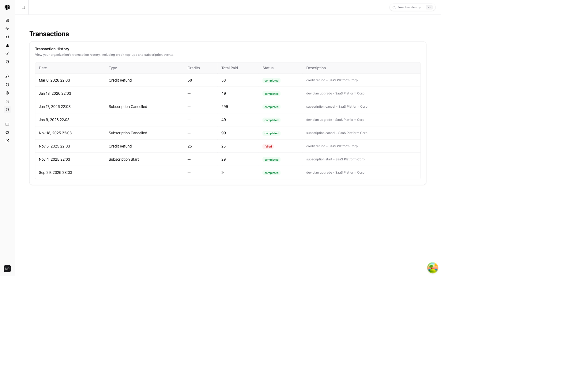Open the dashboard grid icon in the sidebar
Screen dimensions: 588x368
(x=7, y=20)
